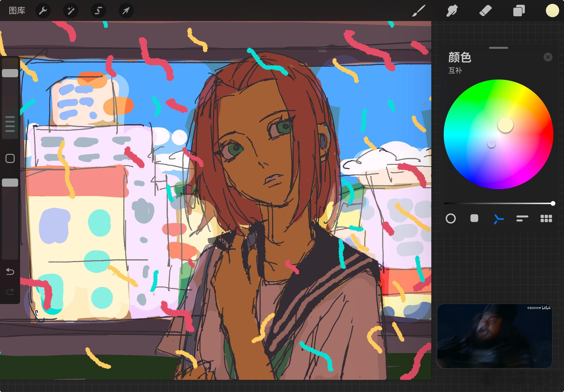Select the Paint brush tool
Image resolution: width=564 pixels, height=392 pixels.
pos(418,11)
